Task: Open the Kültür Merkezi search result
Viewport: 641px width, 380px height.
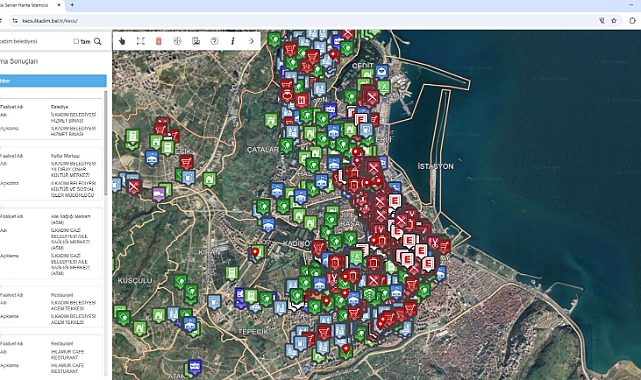Action: click(51, 175)
